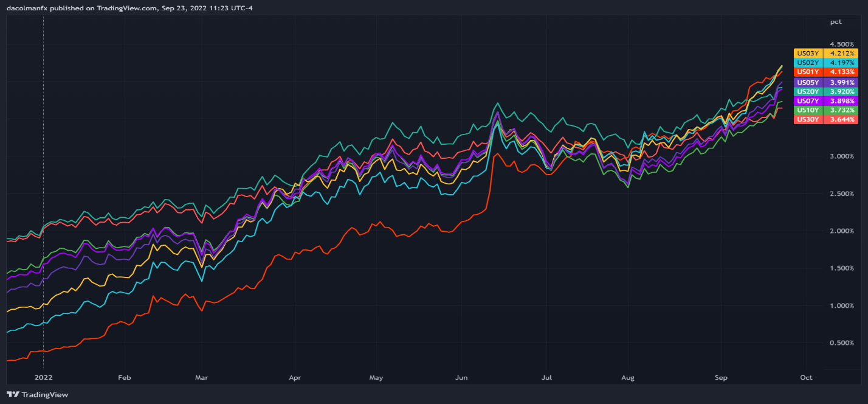
Task: Click the Jun time axis label
Action: [461, 378]
